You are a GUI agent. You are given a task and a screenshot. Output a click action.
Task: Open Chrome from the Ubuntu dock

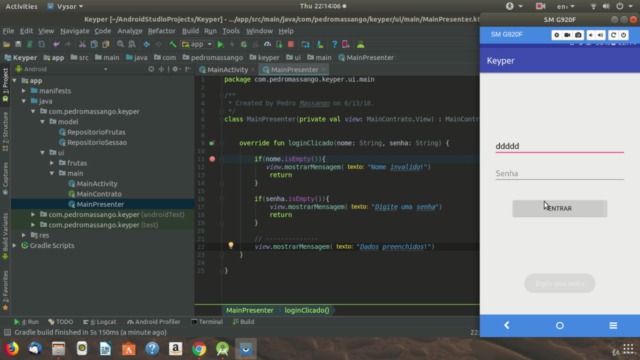tap(199, 349)
